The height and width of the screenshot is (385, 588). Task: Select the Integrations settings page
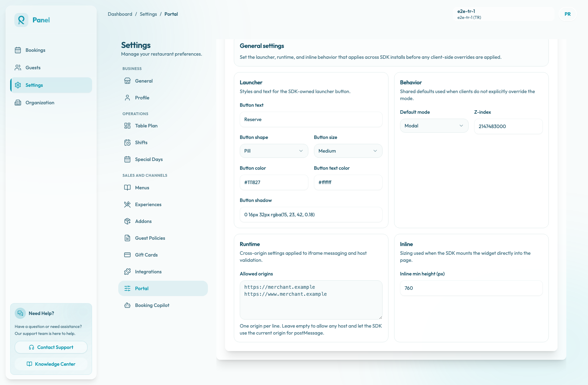point(163,272)
